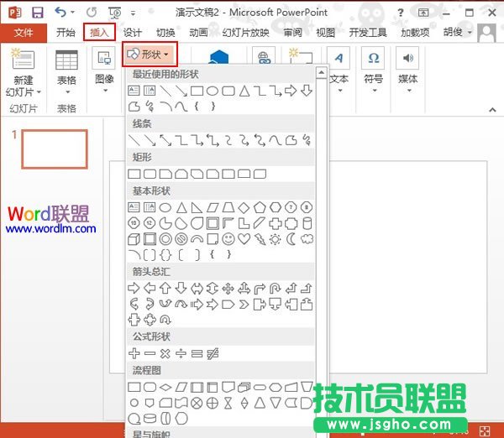Viewport: 504px width, 438px height.
Task: Select slide 1 thumbnail
Action: [55, 149]
